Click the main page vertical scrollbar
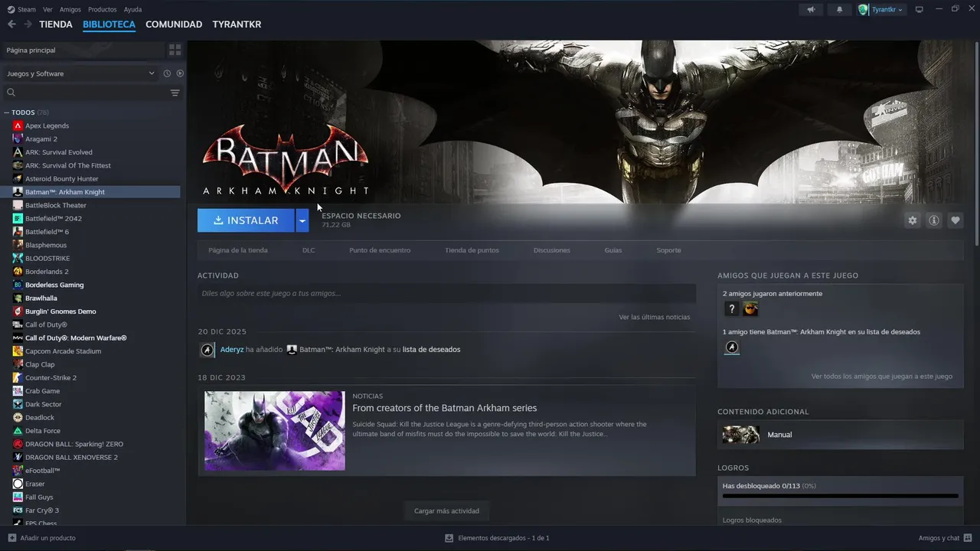This screenshot has width=980, height=551. click(x=975, y=143)
